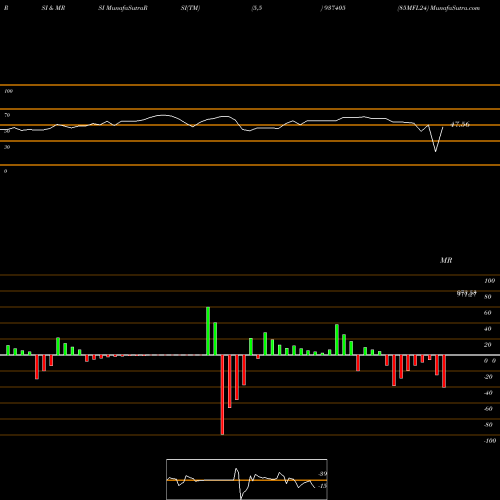Click the last red bar on histogram
This screenshot has height=500, width=500.
point(444,371)
